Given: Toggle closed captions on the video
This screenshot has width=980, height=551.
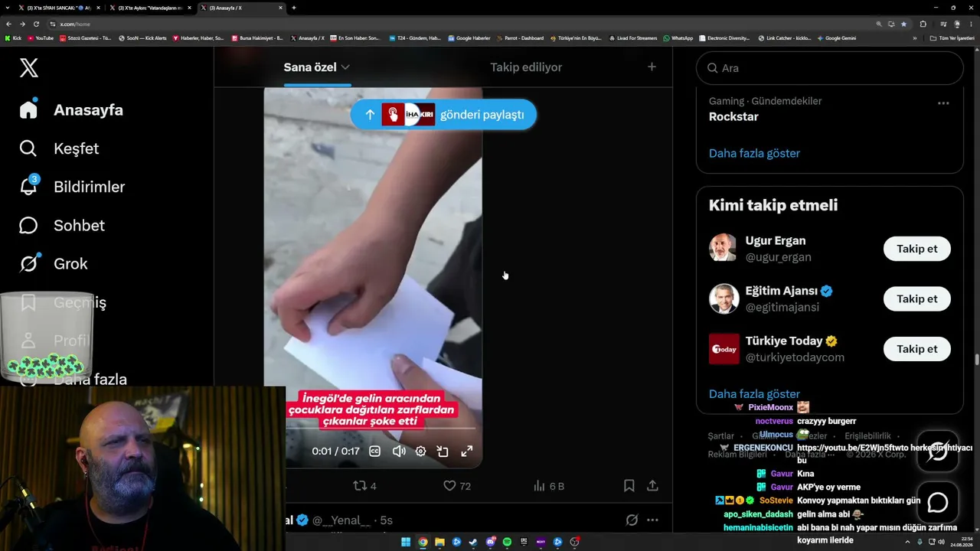Looking at the screenshot, I should pos(374,452).
